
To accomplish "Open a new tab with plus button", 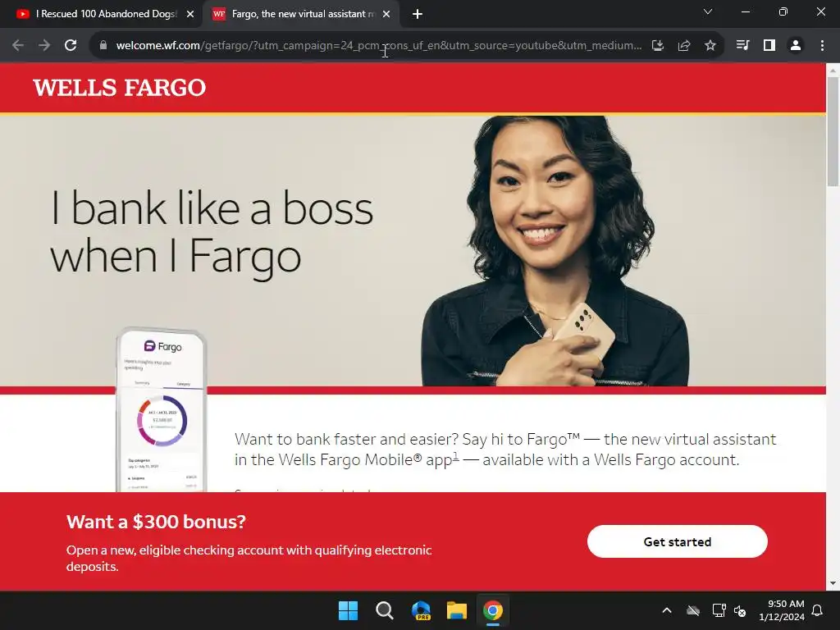I will coord(418,15).
